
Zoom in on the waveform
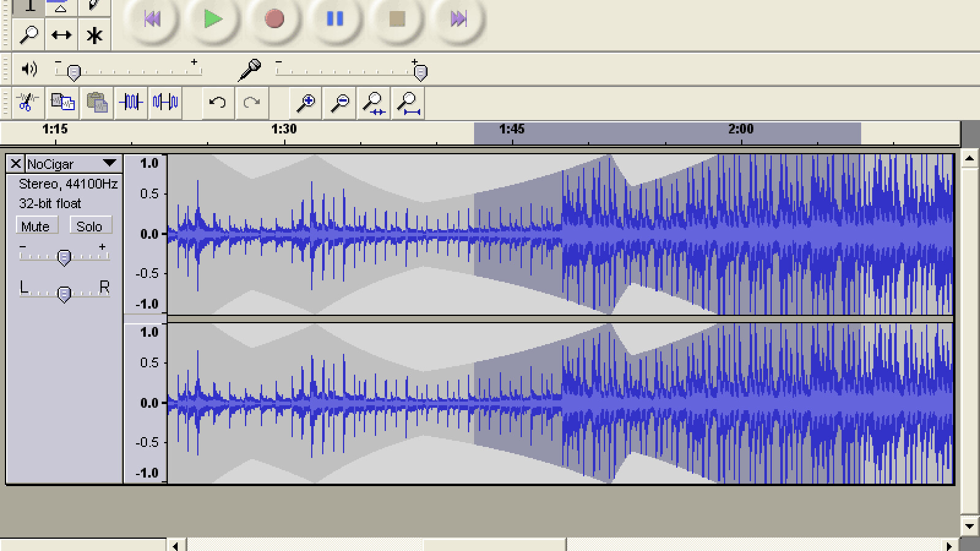point(305,102)
